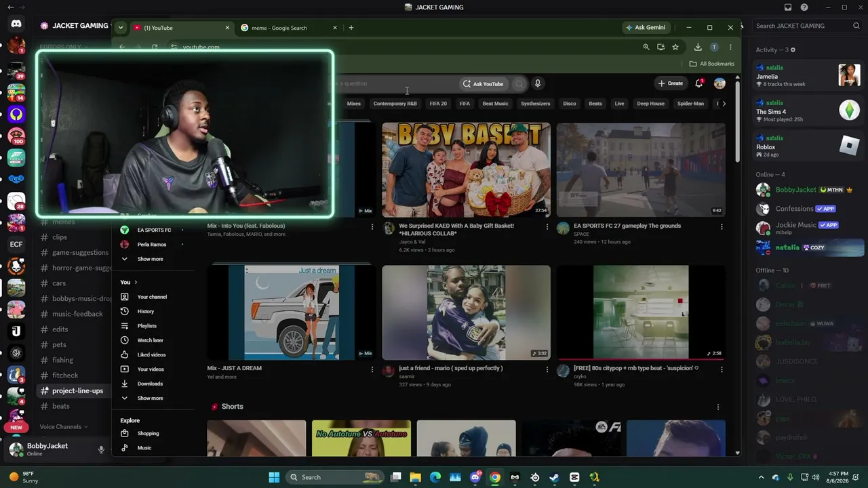
Task: Search in the Windows taskbar search box
Action: [x=334, y=477]
